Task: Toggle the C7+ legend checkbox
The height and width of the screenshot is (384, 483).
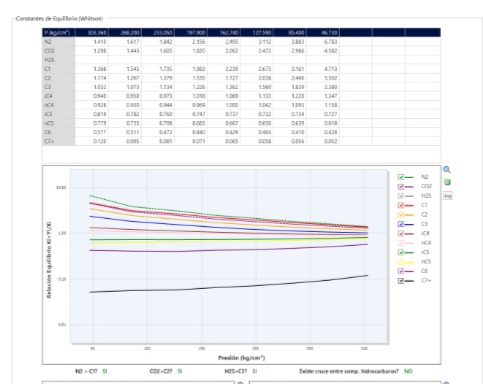Action: click(x=401, y=281)
